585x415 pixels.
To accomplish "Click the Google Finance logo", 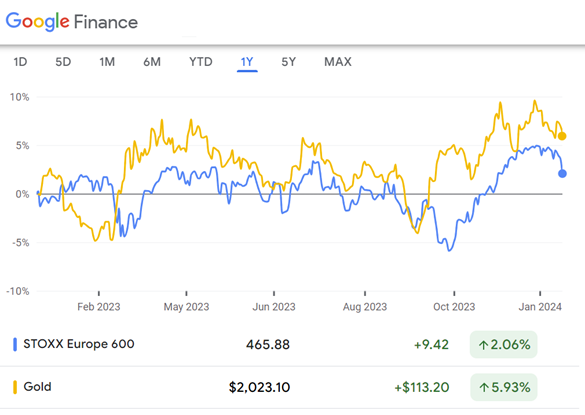I will [x=72, y=22].
